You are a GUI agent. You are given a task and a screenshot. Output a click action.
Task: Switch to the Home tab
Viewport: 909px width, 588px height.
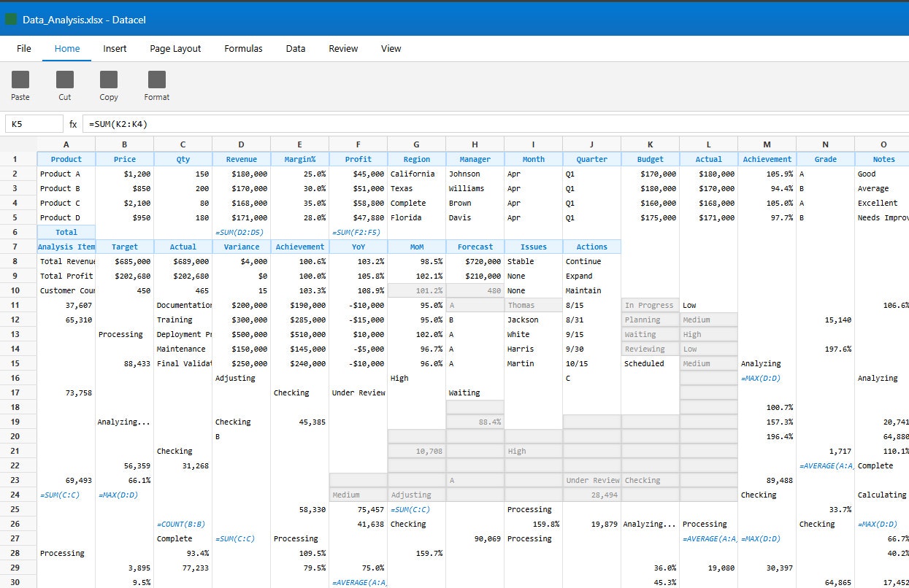[x=67, y=49]
